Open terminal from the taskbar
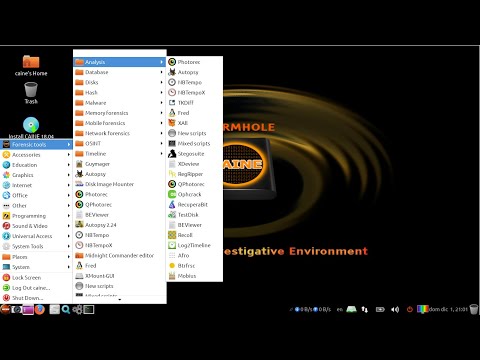The width and height of the screenshot is (480, 360). coord(89,310)
